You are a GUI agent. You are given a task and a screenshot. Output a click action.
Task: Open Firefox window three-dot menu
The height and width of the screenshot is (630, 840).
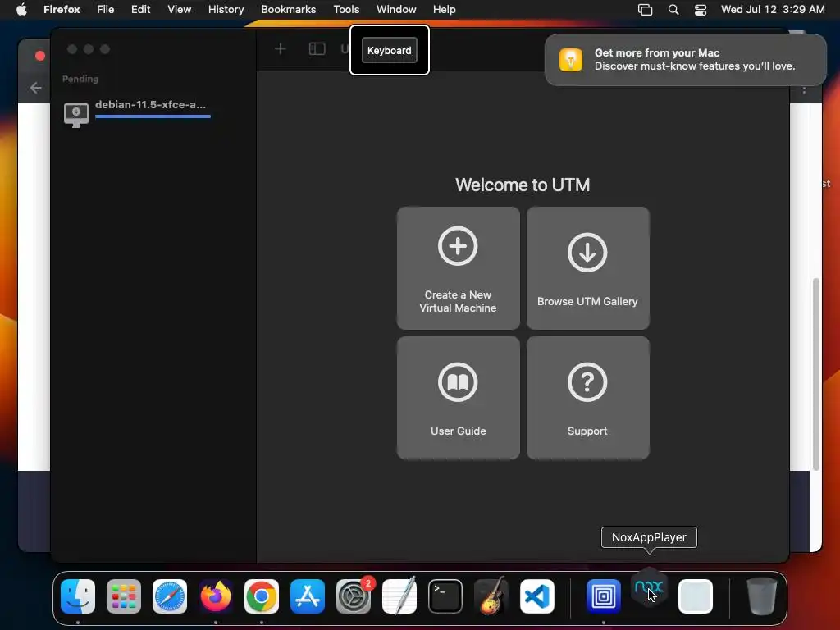tap(804, 90)
